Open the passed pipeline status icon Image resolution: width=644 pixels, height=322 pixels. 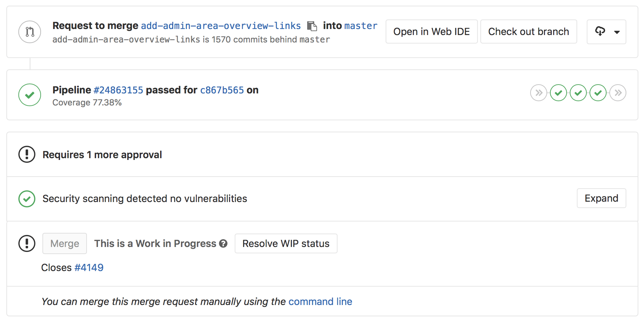pos(29,95)
